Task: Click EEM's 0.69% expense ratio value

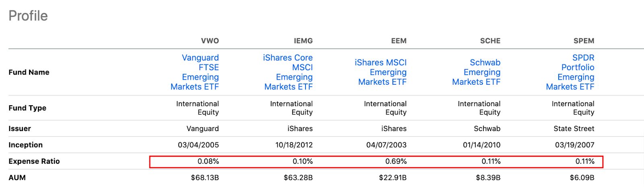Action: [x=396, y=161]
